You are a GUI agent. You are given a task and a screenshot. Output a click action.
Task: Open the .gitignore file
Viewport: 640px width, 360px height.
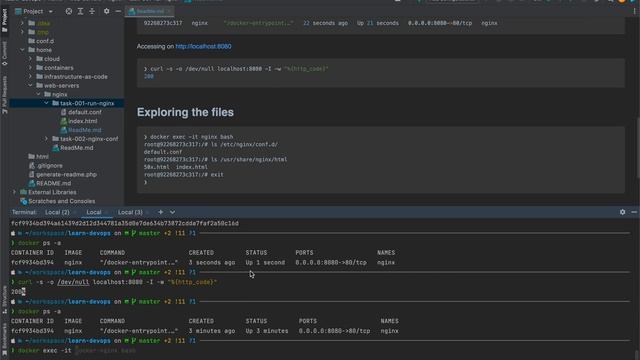pyautogui.click(x=45, y=166)
